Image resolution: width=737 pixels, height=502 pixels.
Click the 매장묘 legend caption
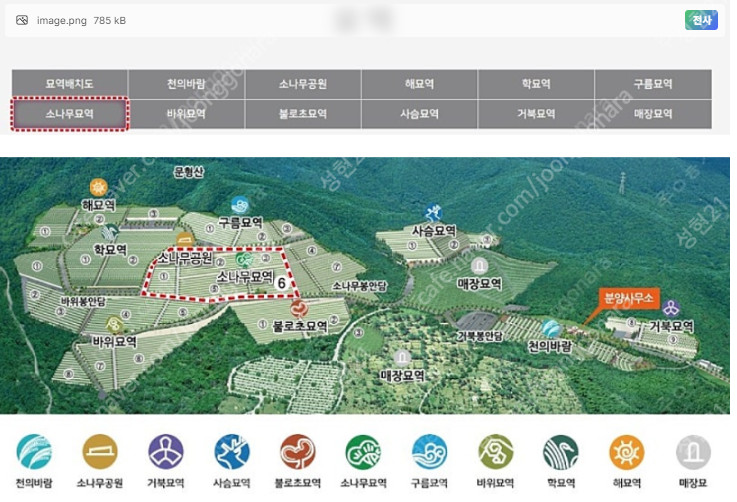click(x=693, y=483)
